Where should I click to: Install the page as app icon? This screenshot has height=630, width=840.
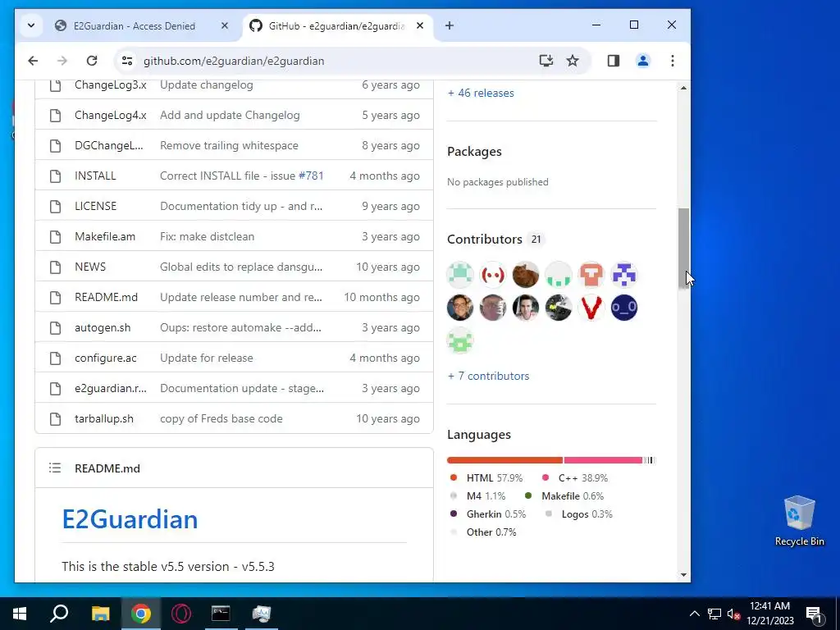click(x=546, y=61)
